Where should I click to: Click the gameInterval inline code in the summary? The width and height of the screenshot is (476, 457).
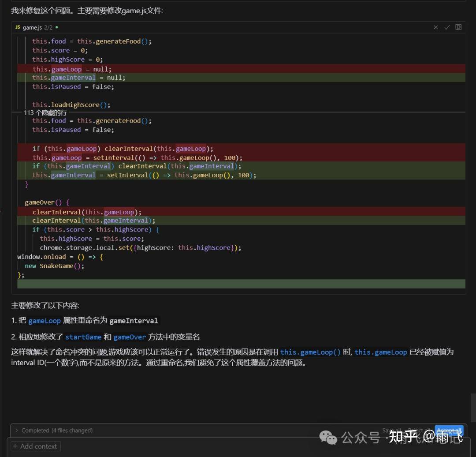(x=134, y=321)
